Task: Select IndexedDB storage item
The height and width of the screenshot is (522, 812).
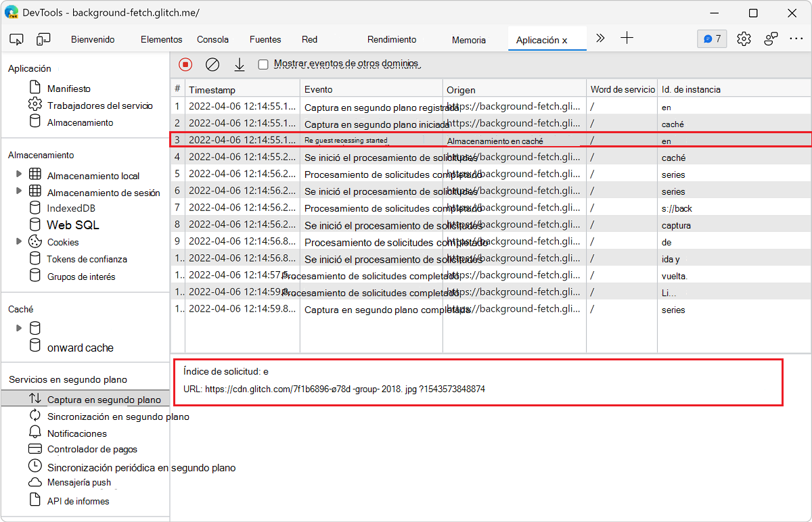Action: click(x=71, y=208)
